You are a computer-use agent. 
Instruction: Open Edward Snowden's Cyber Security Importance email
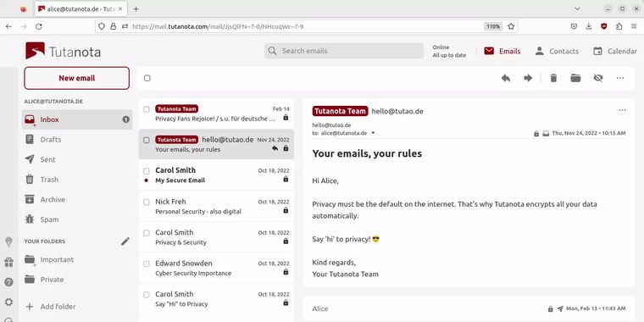coord(216,268)
